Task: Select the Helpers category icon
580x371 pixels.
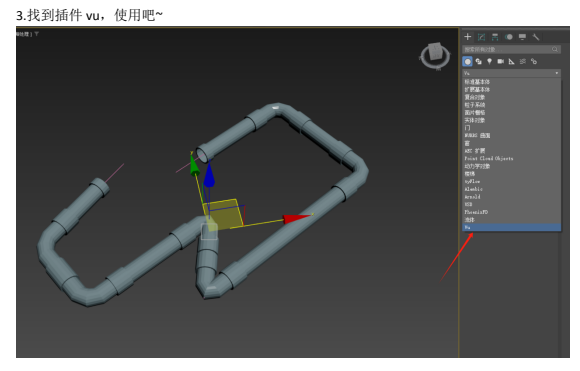Action: coord(512,61)
